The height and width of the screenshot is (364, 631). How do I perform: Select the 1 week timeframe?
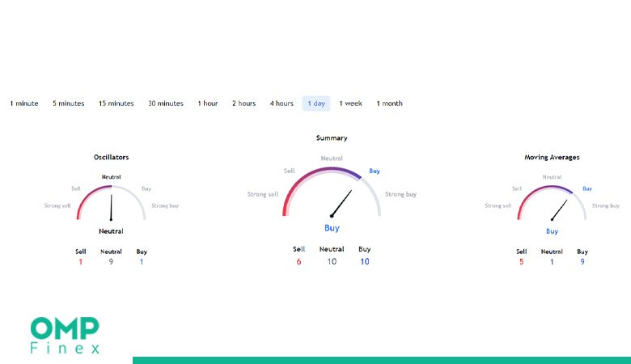[x=350, y=104]
